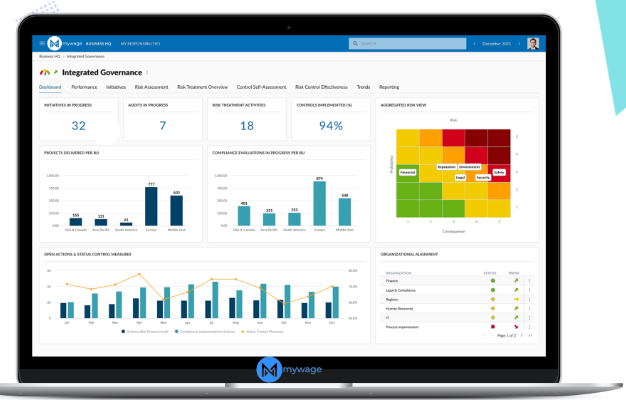The width and height of the screenshot is (626, 400).
Task: Open the December 2021 period selector
Action: click(x=497, y=44)
